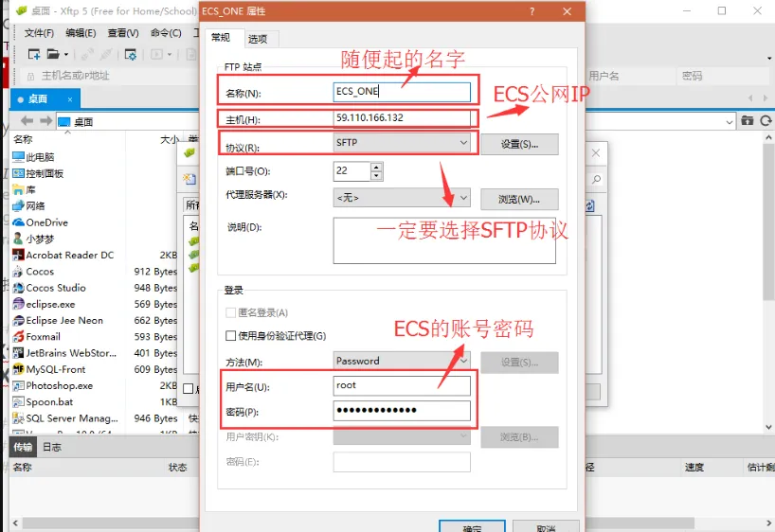Close the 桌面 tab with its x
This screenshot has width=775, height=532.
(x=70, y=99)
